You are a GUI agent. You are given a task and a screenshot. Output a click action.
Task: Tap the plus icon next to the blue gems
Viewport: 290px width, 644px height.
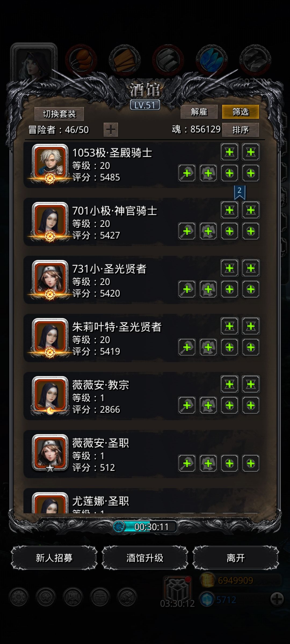pos(277,599)
